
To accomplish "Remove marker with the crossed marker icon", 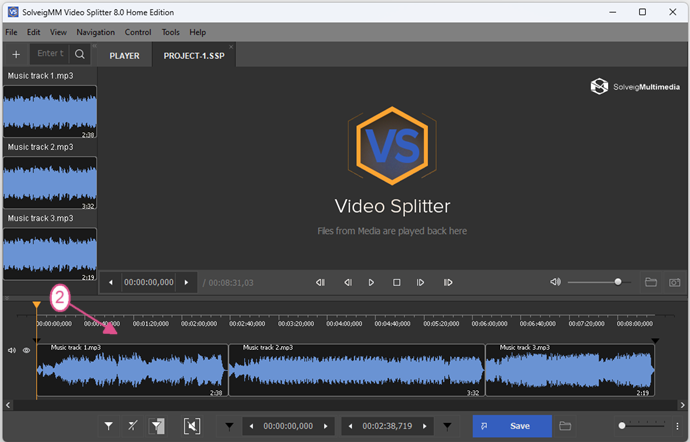I will (x=132, y=426).
